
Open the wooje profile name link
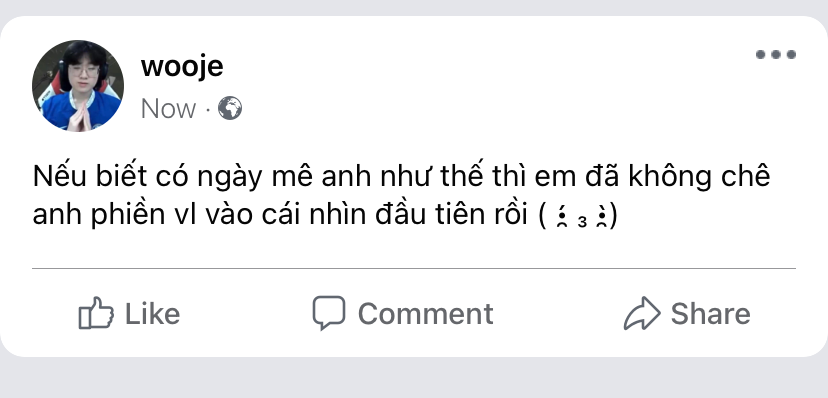(x=182, y=67)
